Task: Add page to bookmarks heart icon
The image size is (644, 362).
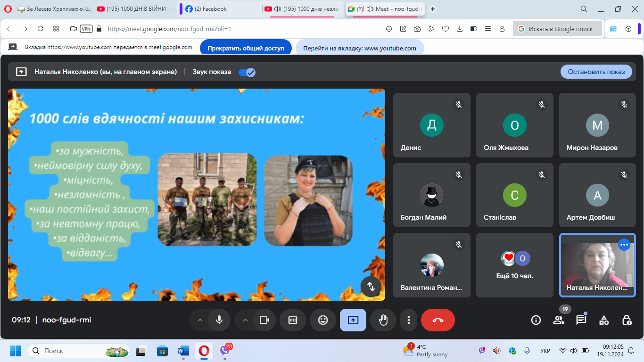Action: click(446, 29)
